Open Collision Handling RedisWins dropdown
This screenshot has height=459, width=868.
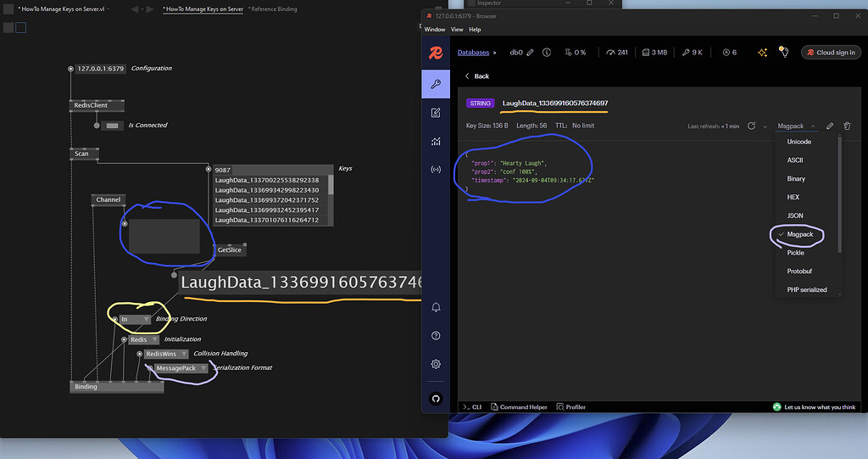tap(166, 355)
